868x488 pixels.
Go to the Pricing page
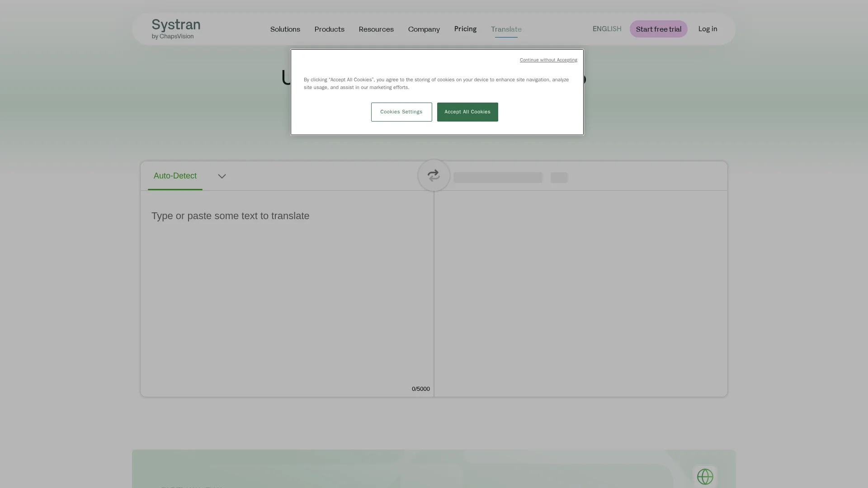[465, 28]
